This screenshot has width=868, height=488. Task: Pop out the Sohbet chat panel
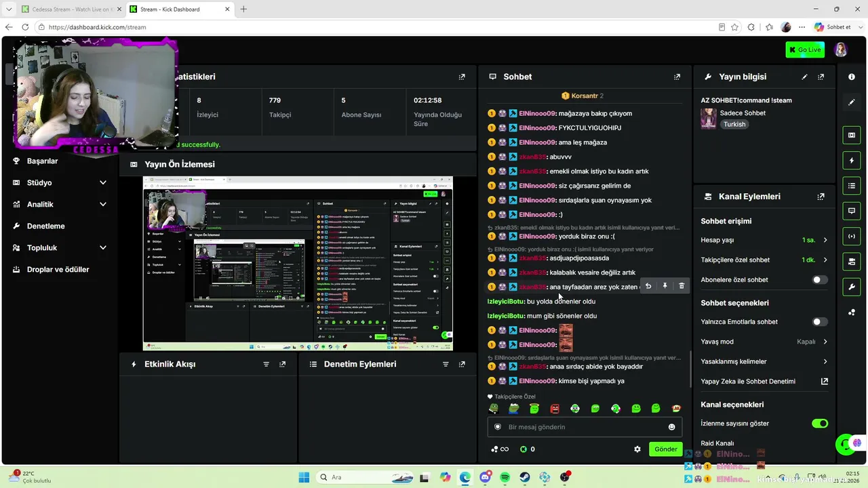point(677,77)
